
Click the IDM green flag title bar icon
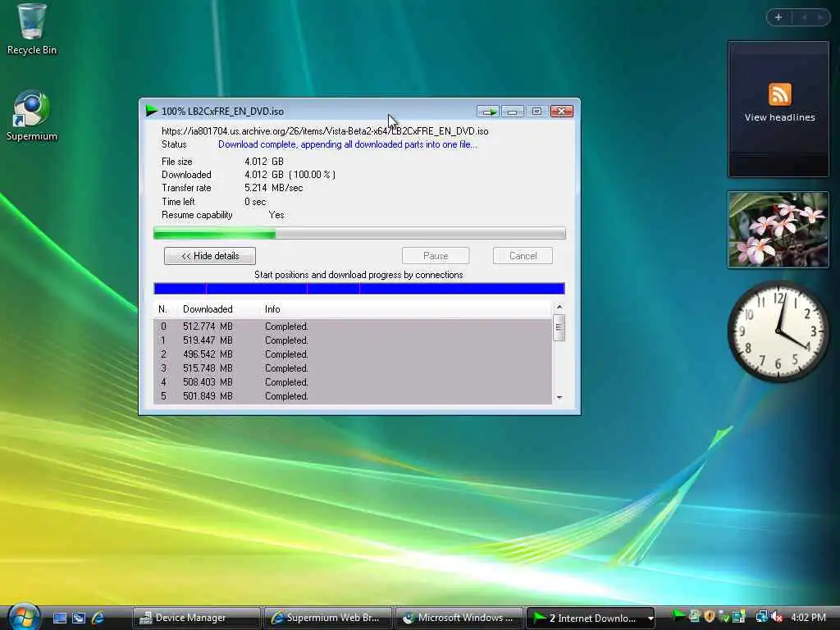pyautogui.click(x=151, y=111)
